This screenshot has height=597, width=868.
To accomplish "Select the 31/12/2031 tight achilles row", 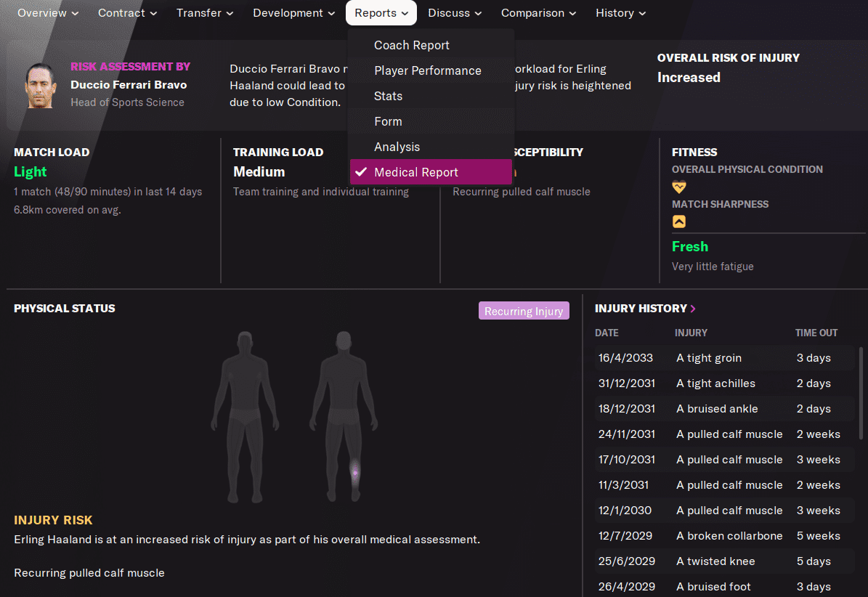I will click(725, 383).
